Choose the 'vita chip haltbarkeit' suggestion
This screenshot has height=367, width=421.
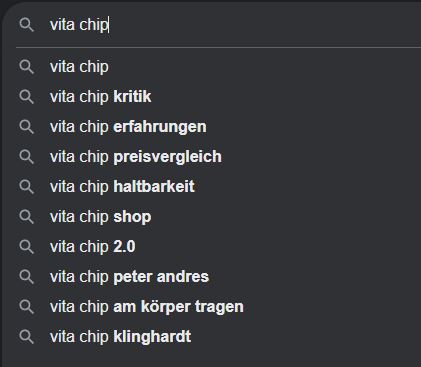(218, 187)
